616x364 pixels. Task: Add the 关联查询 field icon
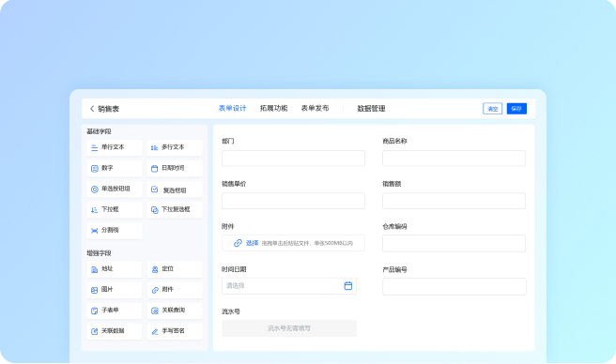pyautogui.click(x=155, y=311)
